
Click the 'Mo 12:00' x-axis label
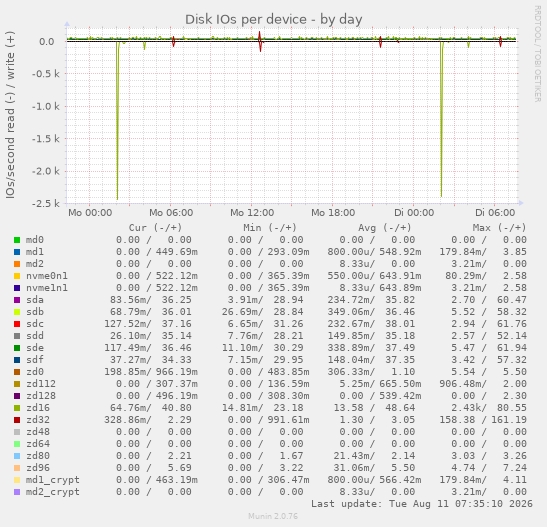point(252,213)
